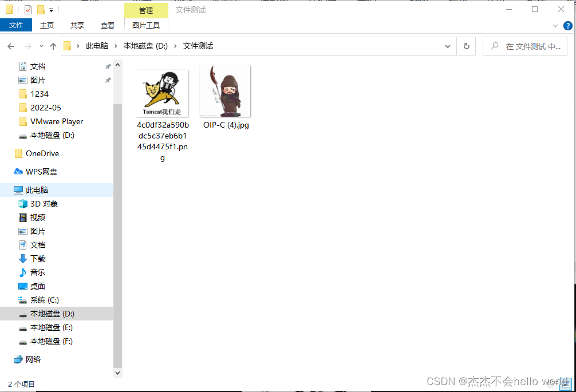Click the file name OIP-C (4).jpg

pos(226,125)
